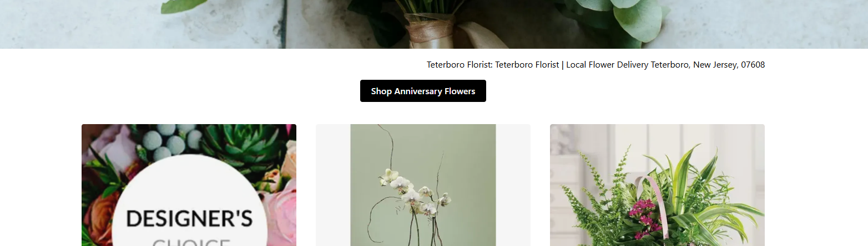The height and width of the screenshot is (246, 868).
Task: Click the Shop Anniversary Flowers button
Action: (423, 91)
